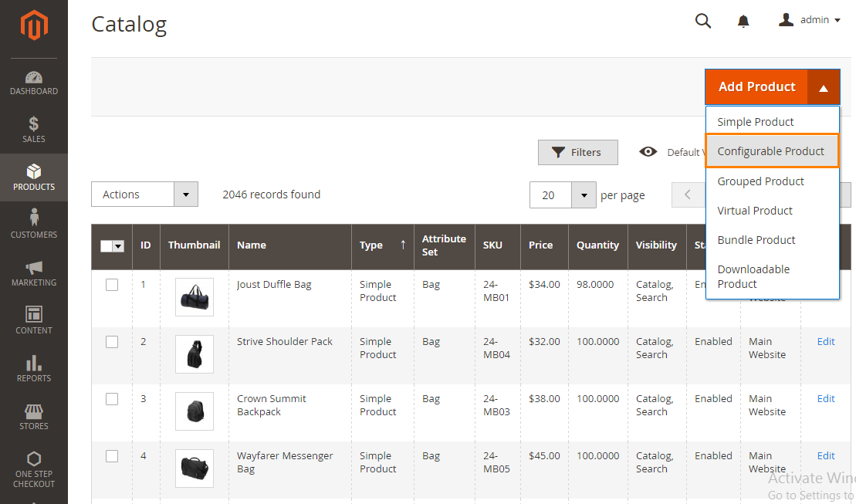856x504 pixels.
Task: Check the checkbox for Strive Shoulder Pack
Action: pos(112,341)
